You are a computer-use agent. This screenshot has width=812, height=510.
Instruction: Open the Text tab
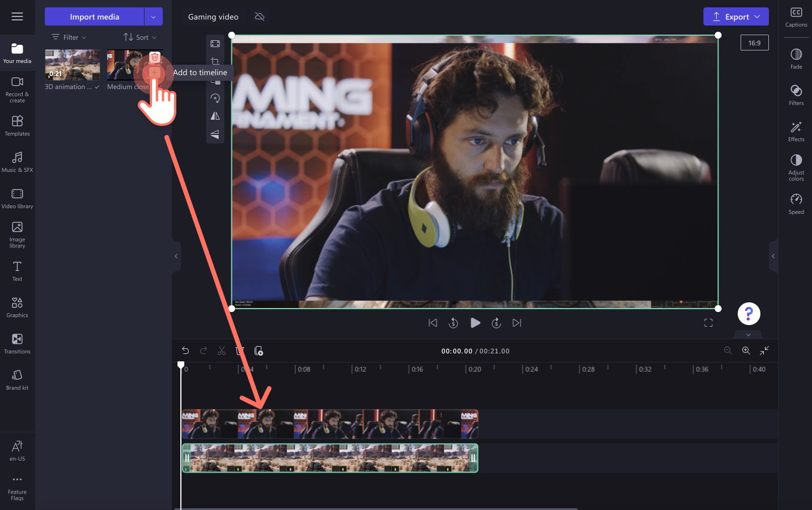click(x=17, y=271)
